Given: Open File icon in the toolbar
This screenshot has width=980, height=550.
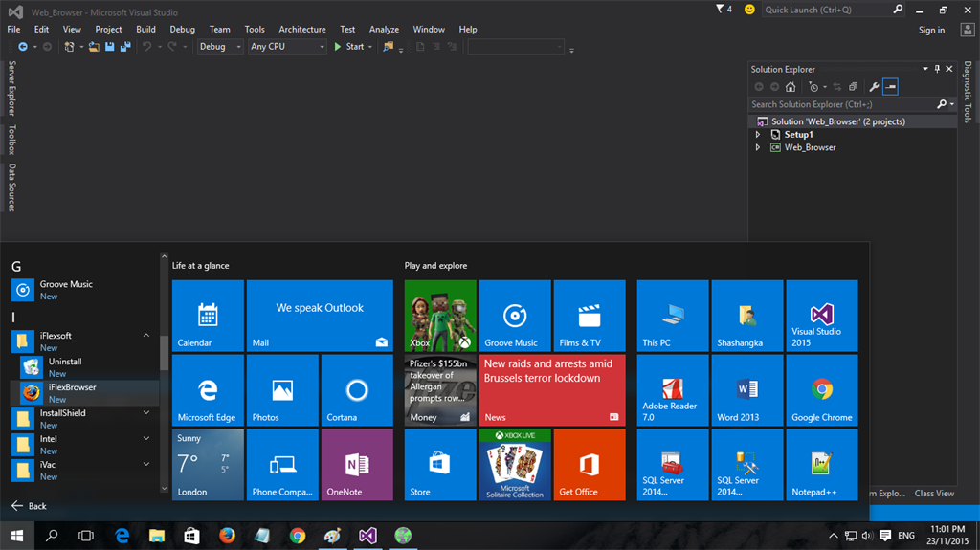Looking at the screenshot, I should click(96, 47).
